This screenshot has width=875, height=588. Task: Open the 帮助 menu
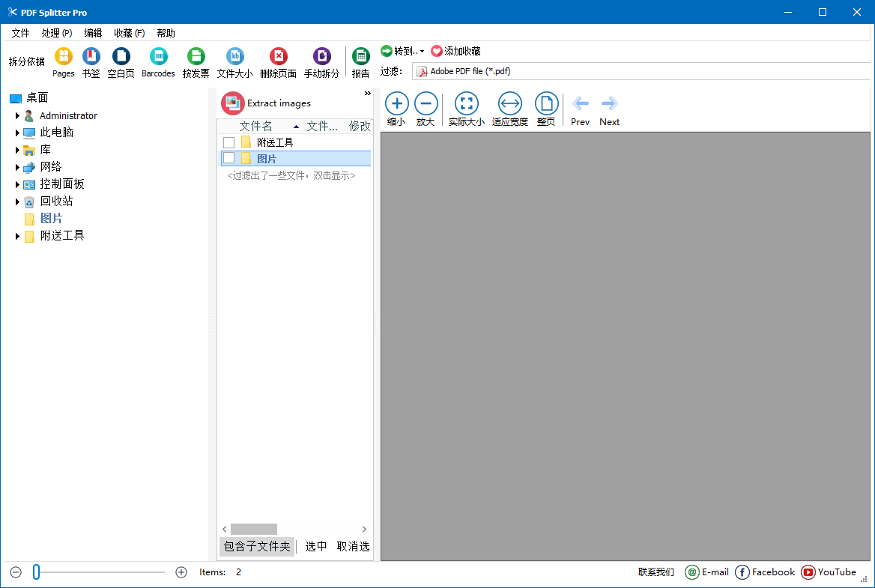[x=166, y=33]
